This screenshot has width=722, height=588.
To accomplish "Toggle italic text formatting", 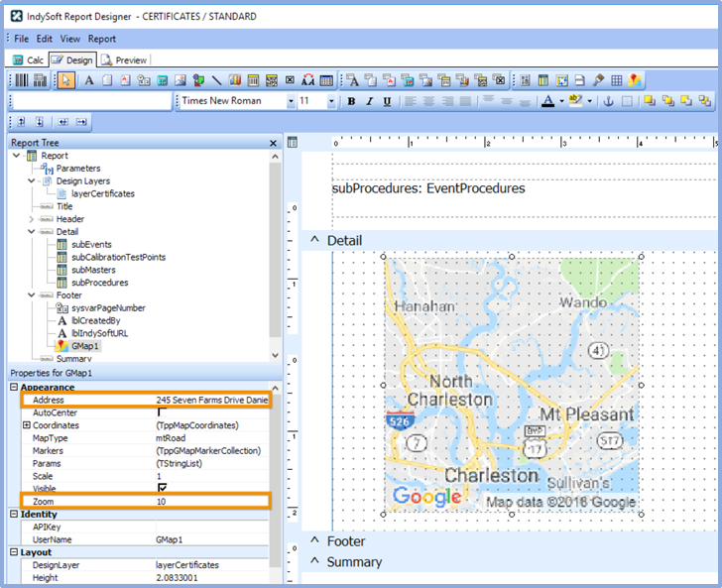I will tap(369, 101).
